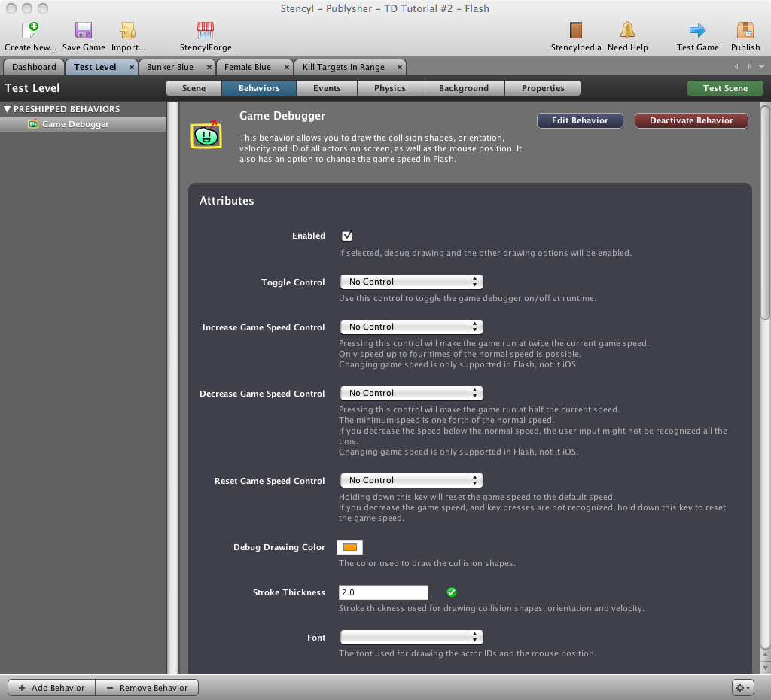Click the Publish toolbar icon
The height and width of the screenshot is (700, 771).
coord(745,30)
